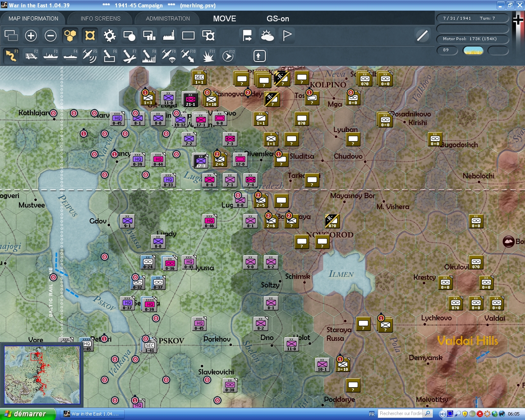The image size is (525, 420).
Task: Select F8 bomb city mode
Action: [149, 56]
